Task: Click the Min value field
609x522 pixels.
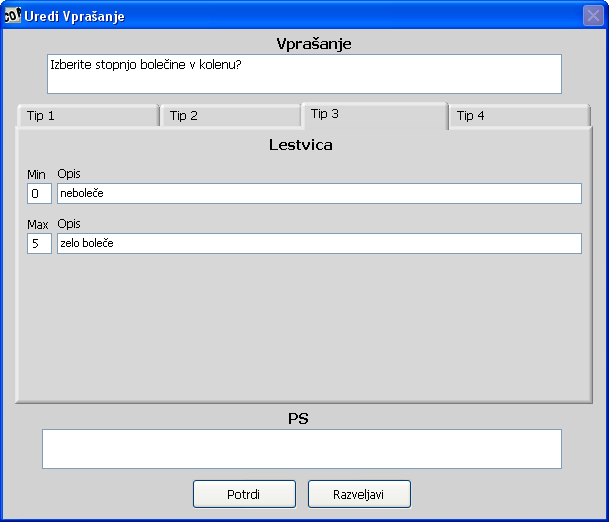Action: pyautogui.click(x=39, y=193)
